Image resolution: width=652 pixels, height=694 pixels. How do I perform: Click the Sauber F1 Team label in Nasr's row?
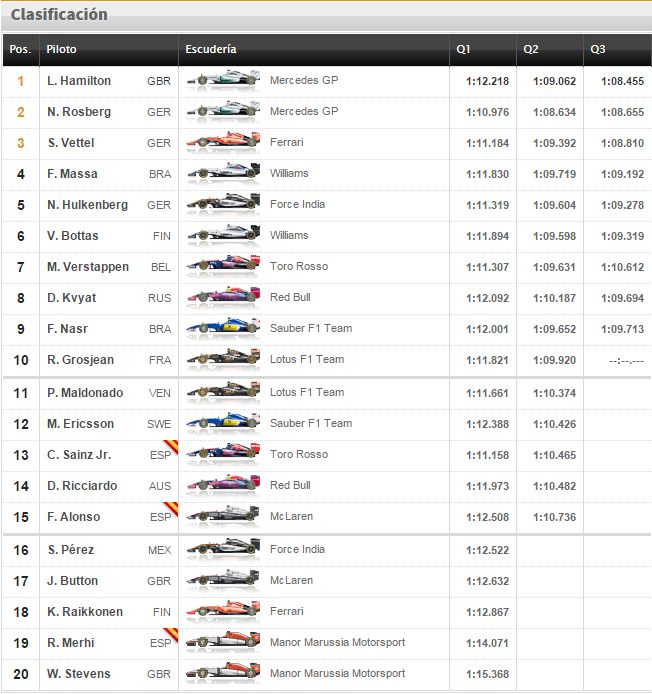[311, 328]
